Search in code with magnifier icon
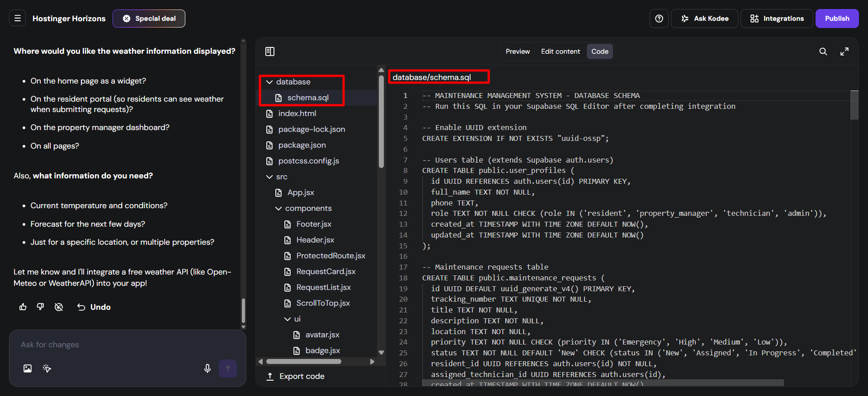 (x=823, y=51)
